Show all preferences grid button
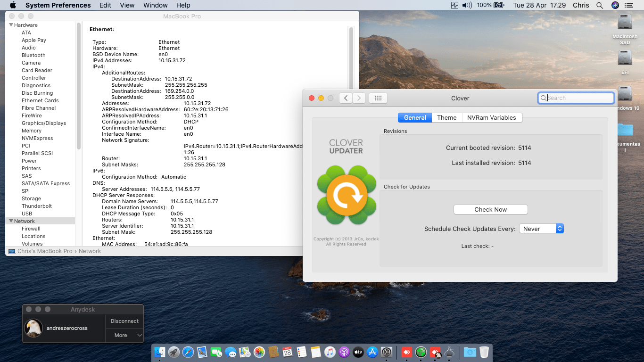Viewport: 644px width, 362px height. tap(378, 98)
